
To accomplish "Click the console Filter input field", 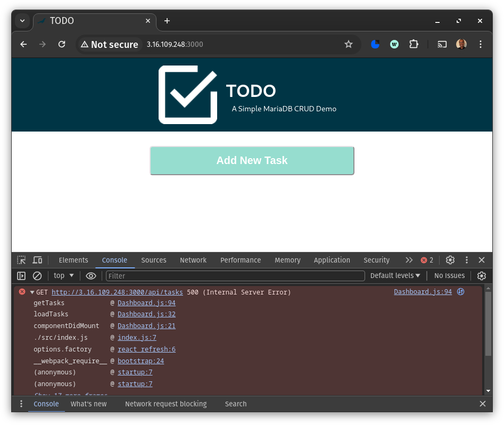I will coord(235,276).
